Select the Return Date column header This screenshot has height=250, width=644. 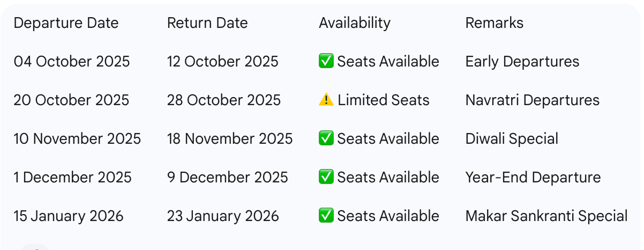[207, 23]
